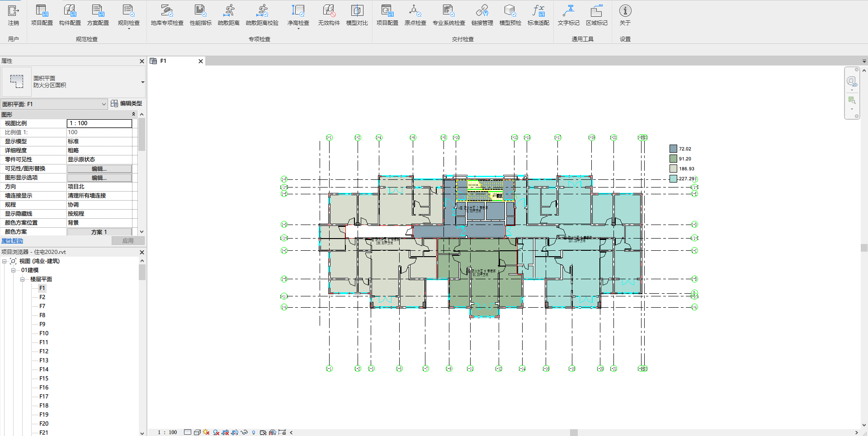868x436 pixels.
Task: Click the 性能指标 performance indicator icon
Action: click(200, 15)
